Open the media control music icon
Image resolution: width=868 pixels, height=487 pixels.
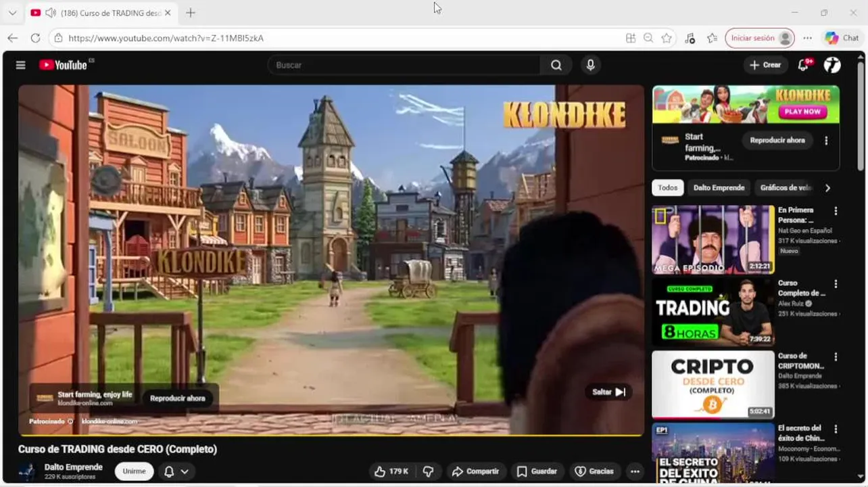pyautogui.click(x=690, y=39)
